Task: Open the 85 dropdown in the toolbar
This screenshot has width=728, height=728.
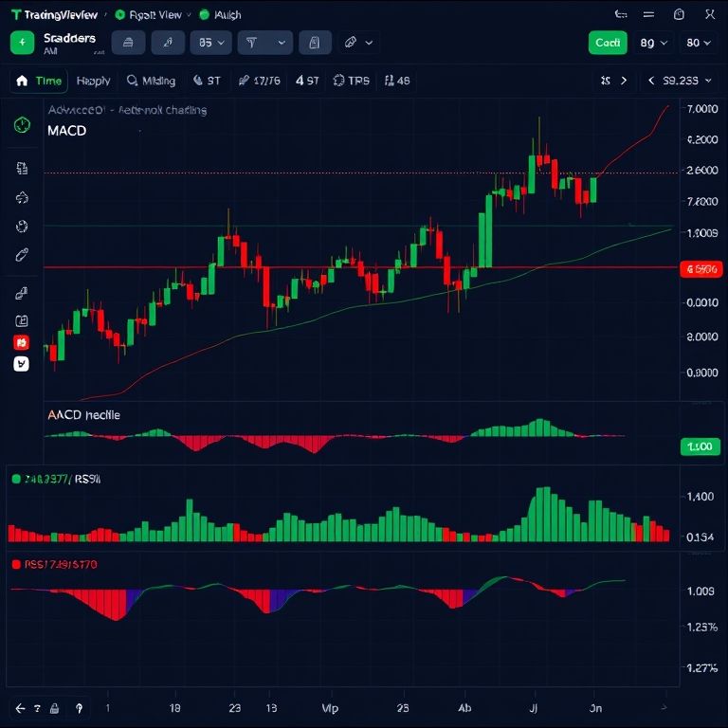Action: 210,43
